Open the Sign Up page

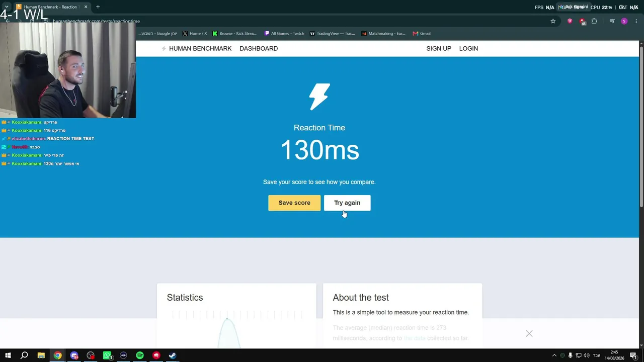(439, 48)
